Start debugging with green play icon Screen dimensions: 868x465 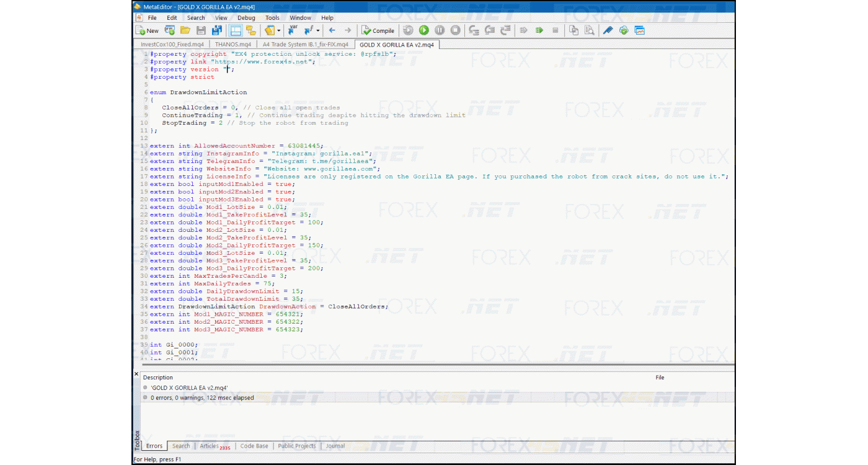point(423,30)
